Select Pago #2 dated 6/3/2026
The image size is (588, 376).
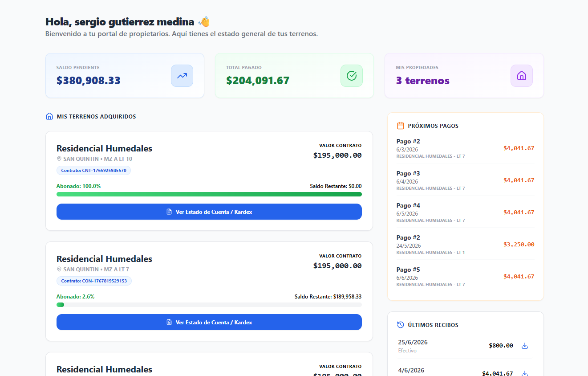[x=465, y=148]
